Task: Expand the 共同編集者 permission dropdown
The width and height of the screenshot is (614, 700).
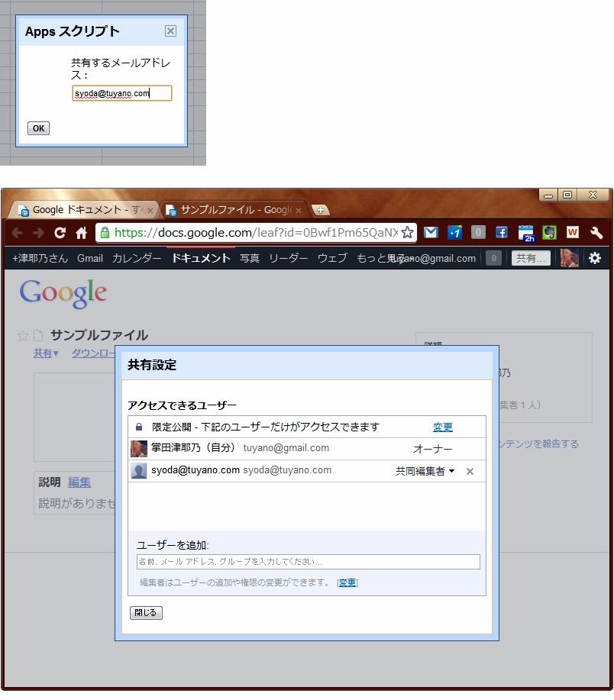Action: 425,472
